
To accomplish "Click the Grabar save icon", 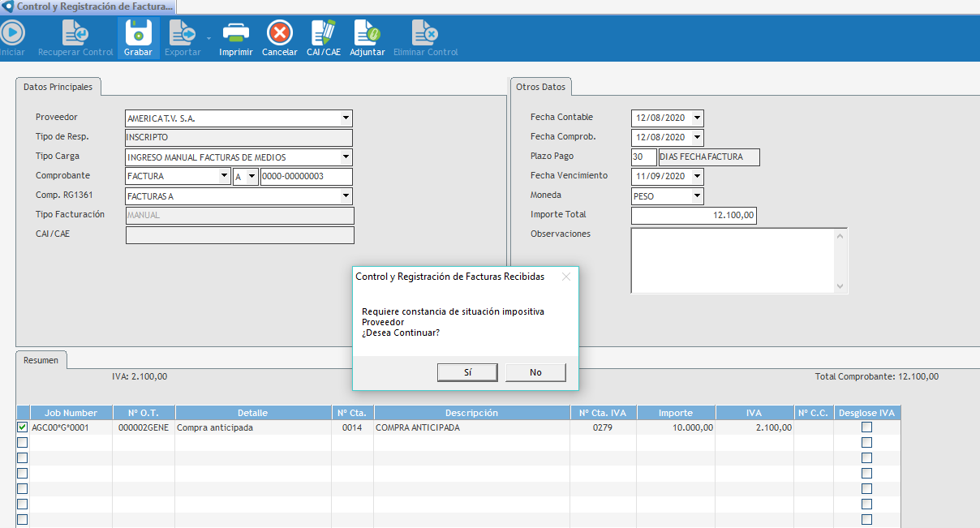I will point(138,33).
